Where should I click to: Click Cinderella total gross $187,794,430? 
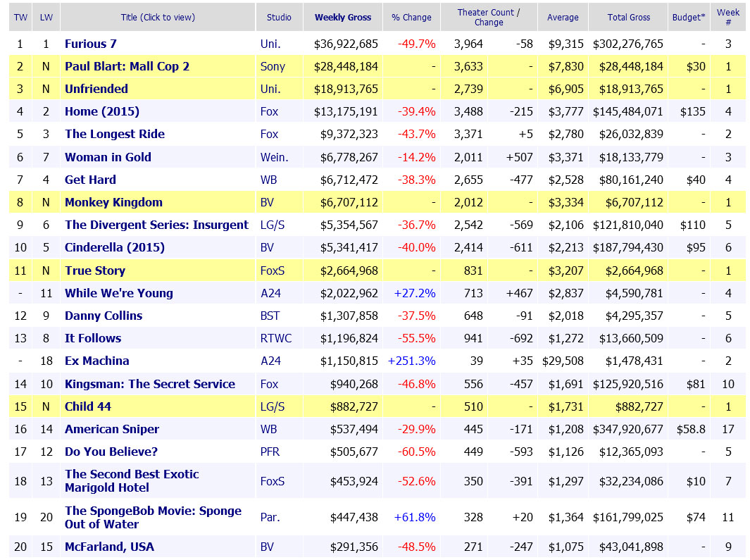628,247
